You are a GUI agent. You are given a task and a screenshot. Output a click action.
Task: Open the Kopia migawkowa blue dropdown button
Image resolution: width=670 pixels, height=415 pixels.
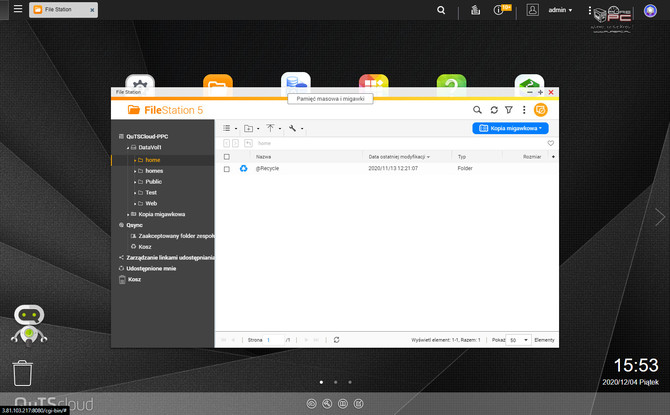510,128
